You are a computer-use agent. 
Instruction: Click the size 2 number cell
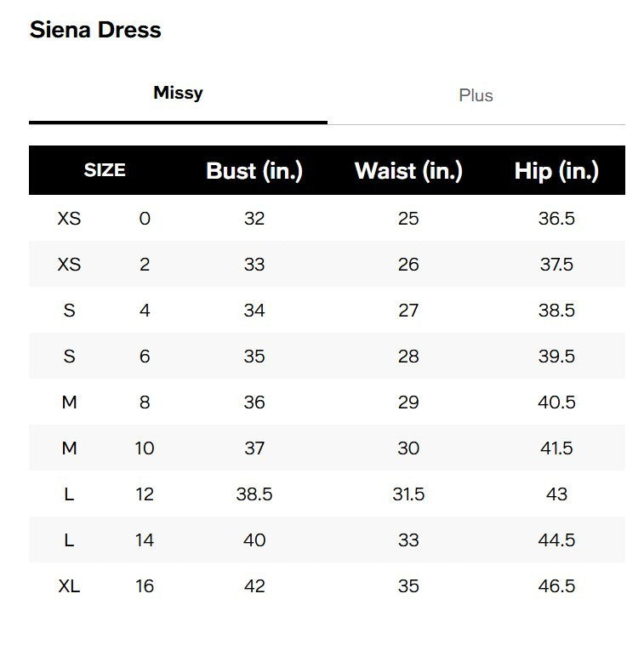coord(145,265)
